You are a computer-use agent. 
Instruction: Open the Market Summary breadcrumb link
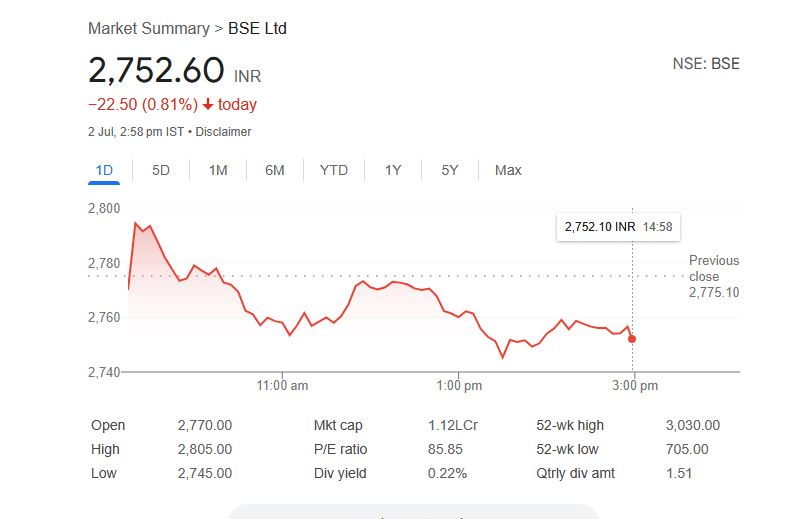149,28
